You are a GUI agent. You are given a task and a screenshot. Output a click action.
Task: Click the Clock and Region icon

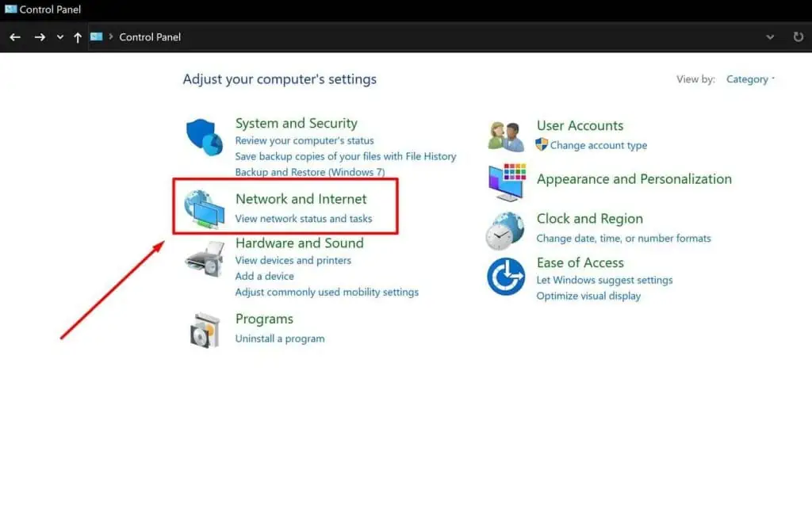[506, 231]
